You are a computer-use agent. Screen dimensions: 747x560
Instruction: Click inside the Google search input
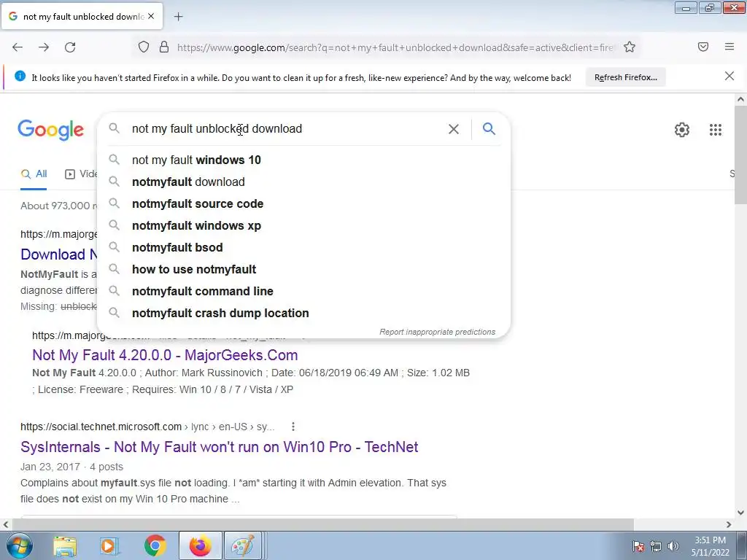[286, 129]
